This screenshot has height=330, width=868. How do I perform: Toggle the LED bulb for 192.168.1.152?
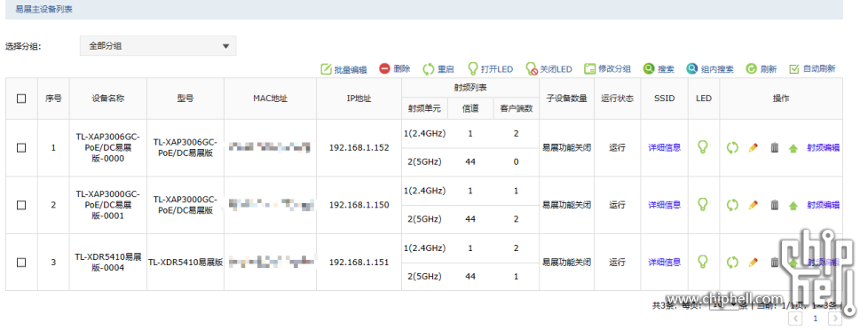pos(703,147)
